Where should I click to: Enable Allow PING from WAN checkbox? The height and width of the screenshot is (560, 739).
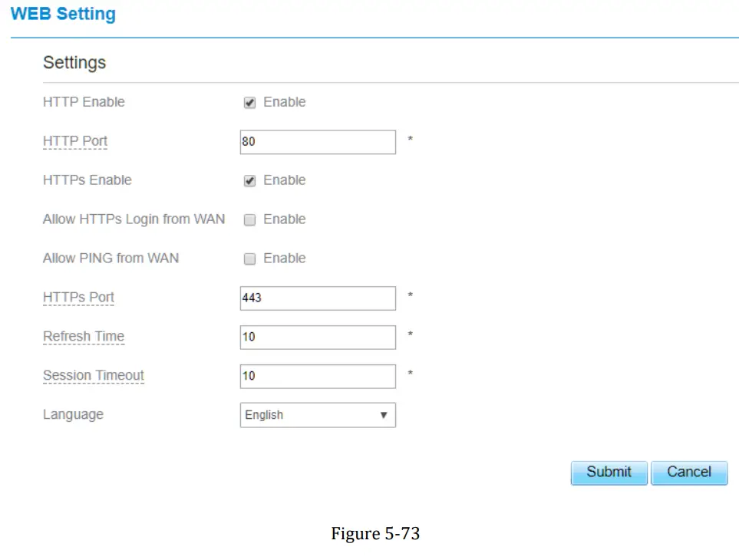point(249,259)
